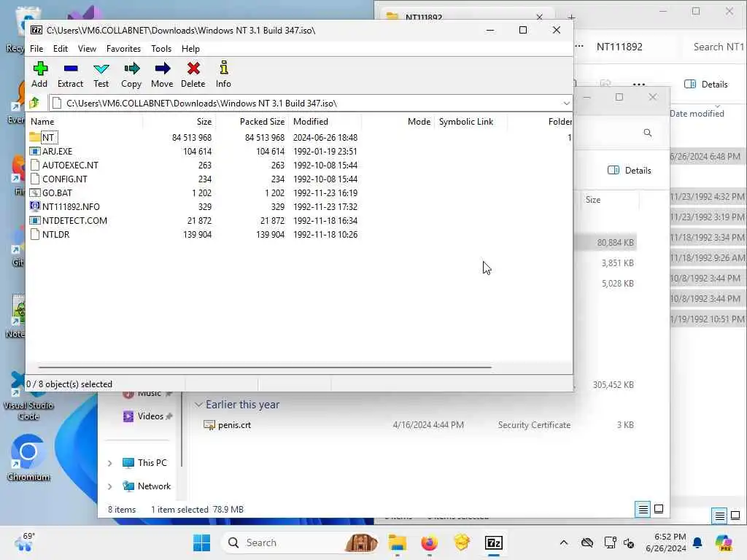The width and height of the screenshot is (747, 560).
Task: Select the penis.crt certificate file
Action: pos(234,425)
